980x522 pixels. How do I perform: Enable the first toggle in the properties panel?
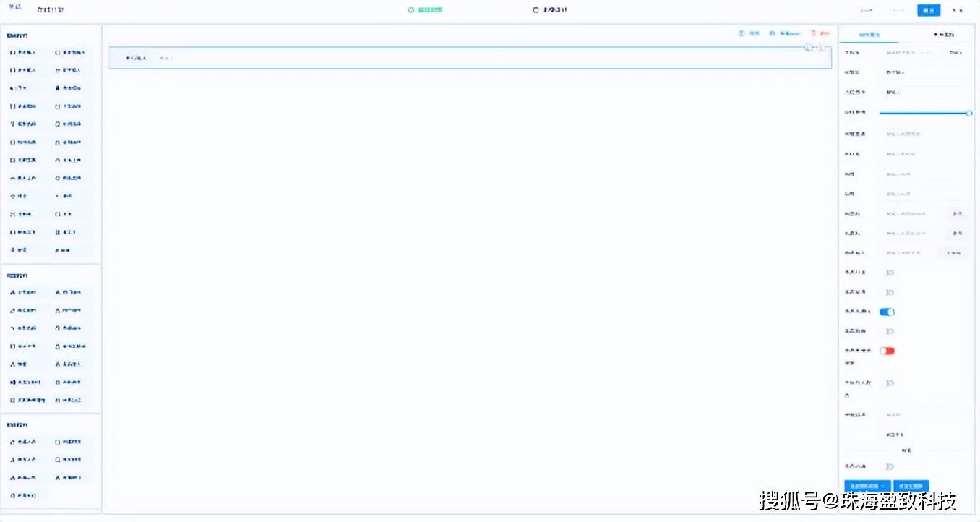pos(889,273)
